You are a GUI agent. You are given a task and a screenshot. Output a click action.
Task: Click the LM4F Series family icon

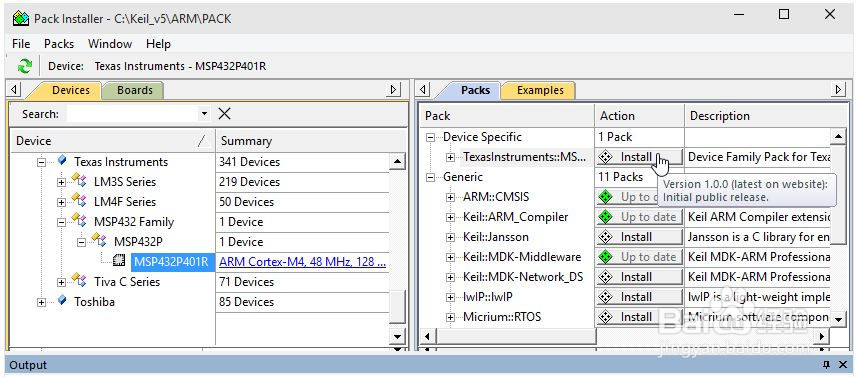79,202
